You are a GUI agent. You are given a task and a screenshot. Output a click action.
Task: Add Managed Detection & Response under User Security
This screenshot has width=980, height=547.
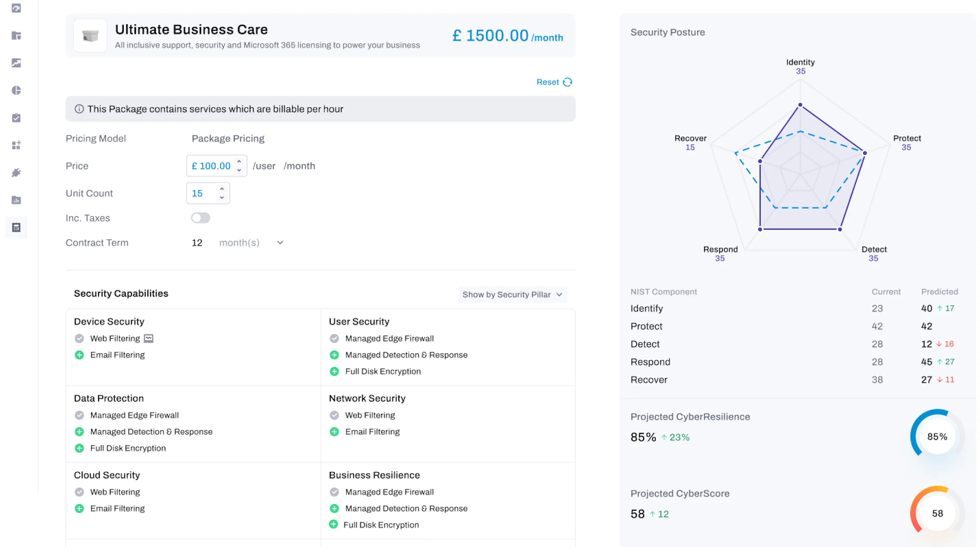334,355
